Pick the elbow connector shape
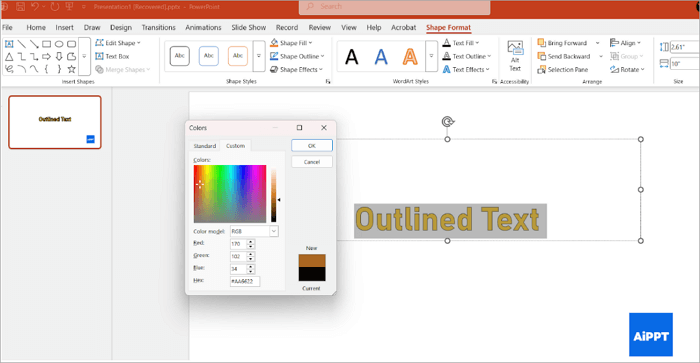This screenshot has height=363, width=700. point(22,57)
